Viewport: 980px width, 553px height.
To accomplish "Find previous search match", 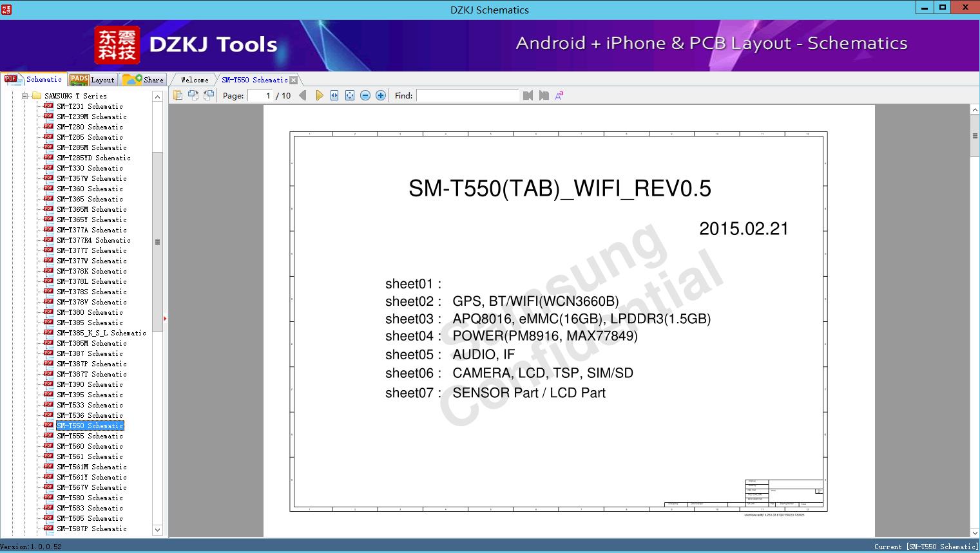I will pyautogui.click(x=528, y=95).
